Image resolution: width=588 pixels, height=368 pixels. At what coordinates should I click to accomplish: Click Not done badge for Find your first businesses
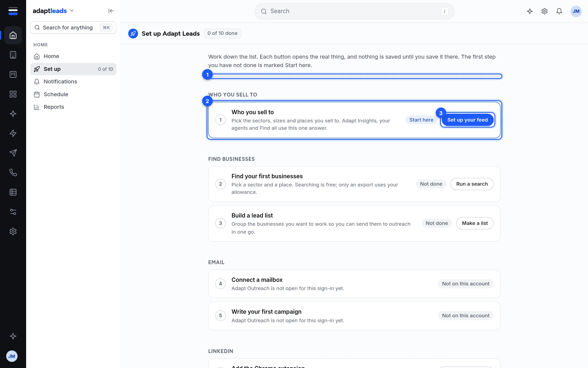coord(431,184)
